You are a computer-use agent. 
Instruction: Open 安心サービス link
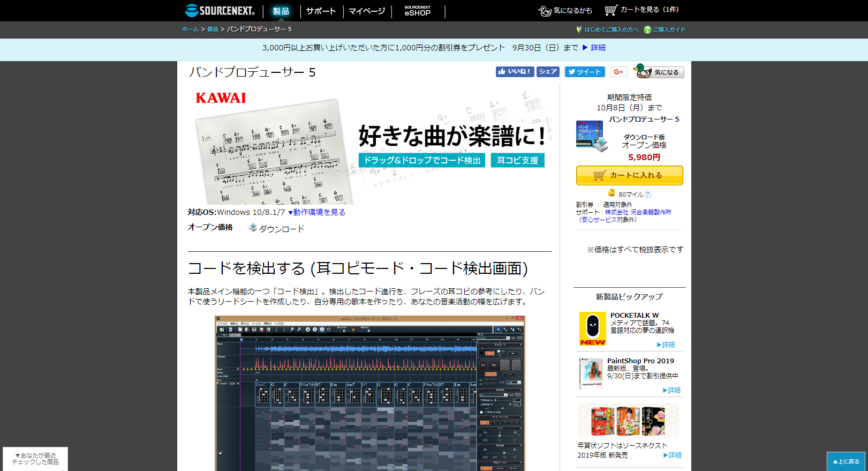pos(599,220)
